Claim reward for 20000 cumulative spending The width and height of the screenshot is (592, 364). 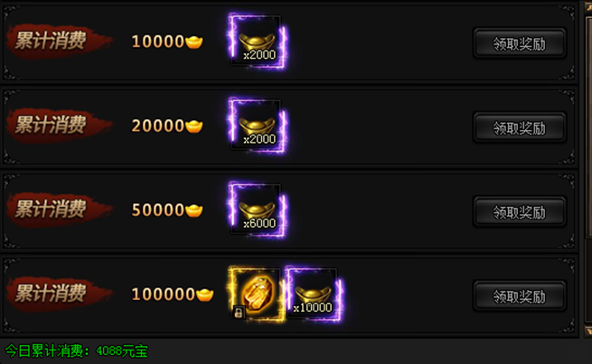[520, 127]
